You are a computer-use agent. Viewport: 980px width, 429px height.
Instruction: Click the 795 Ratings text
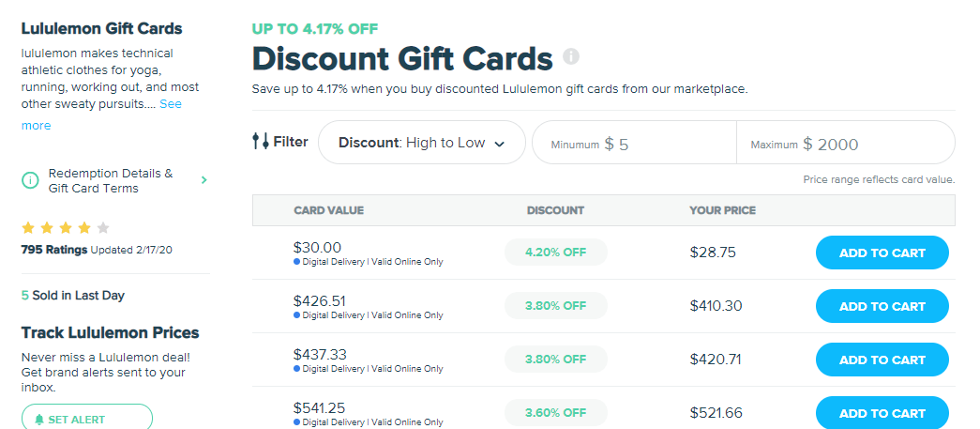(53, 250)
